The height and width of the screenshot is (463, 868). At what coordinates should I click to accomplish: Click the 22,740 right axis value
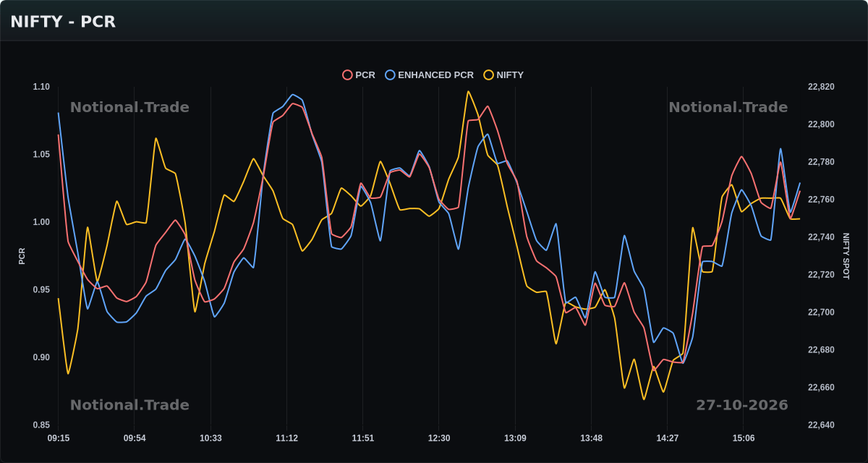(x=821, y=237)
